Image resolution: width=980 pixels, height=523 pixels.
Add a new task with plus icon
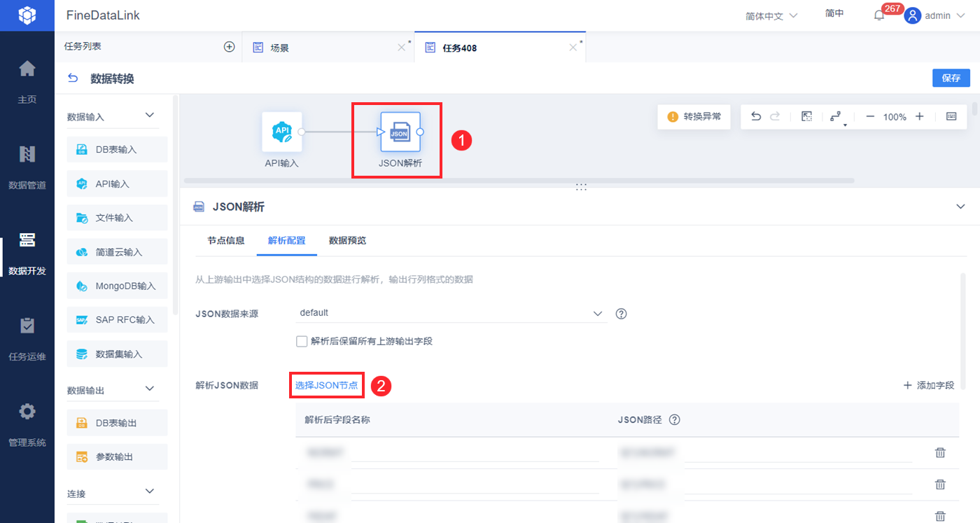click(x=229, y=47)
